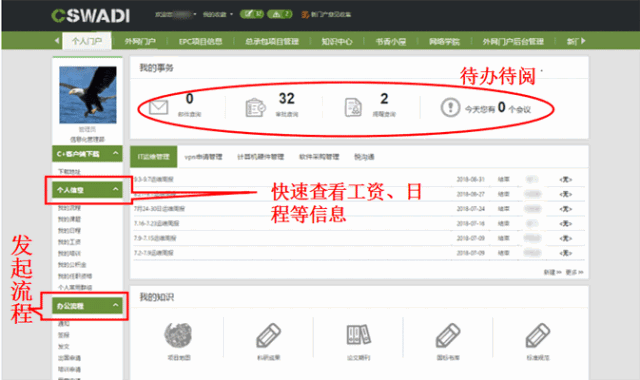Click the CSWADI logo
640x380 pixels.
tap(91, 16)
